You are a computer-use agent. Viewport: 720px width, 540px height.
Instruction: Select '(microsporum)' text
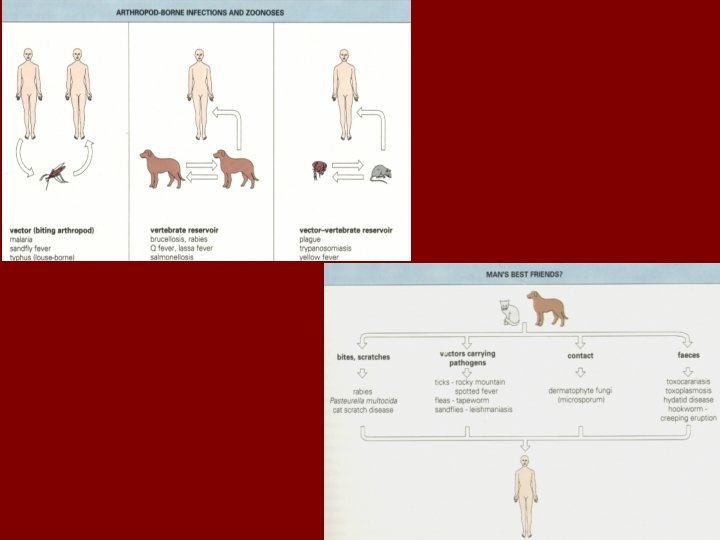pyautogui.click(x=581, y=400)
